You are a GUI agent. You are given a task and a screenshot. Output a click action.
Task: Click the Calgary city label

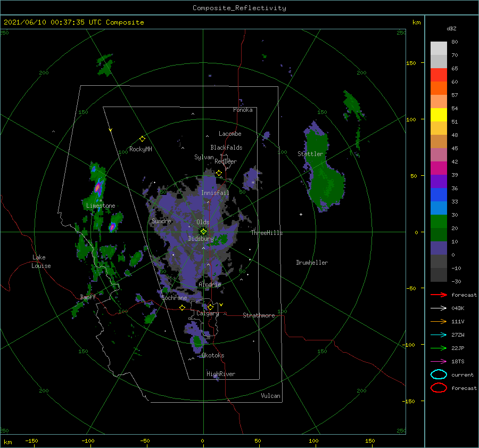[208, 313]
